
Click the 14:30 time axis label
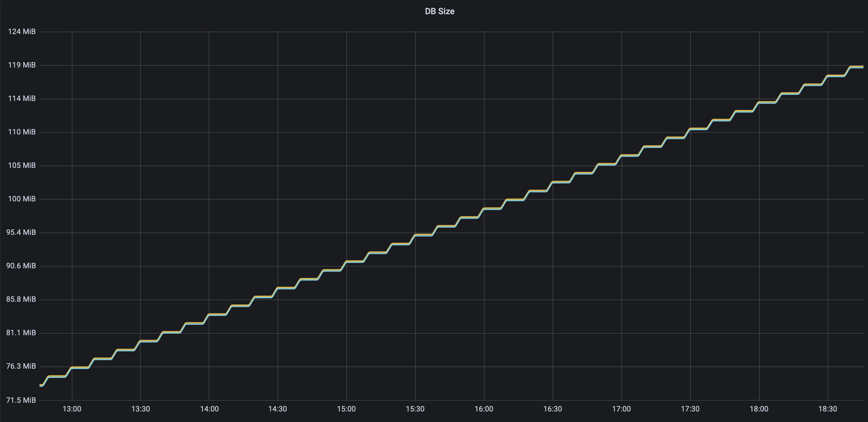coord(278,409)
